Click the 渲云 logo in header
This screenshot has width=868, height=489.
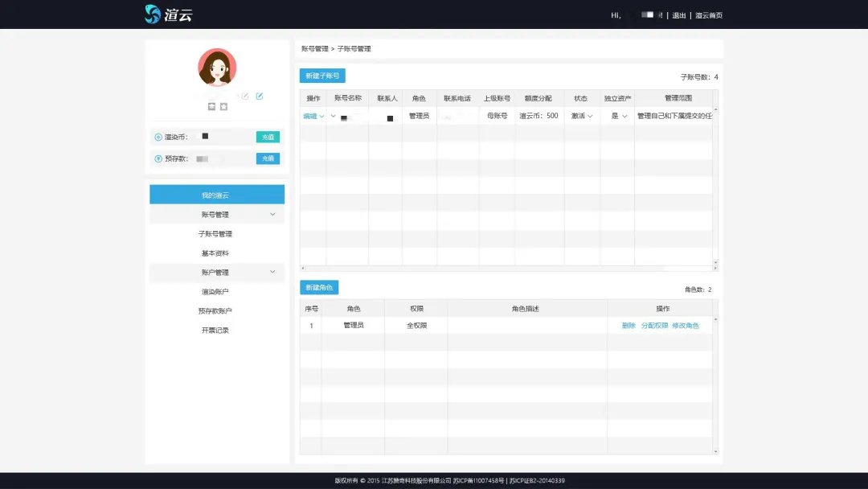169,14
